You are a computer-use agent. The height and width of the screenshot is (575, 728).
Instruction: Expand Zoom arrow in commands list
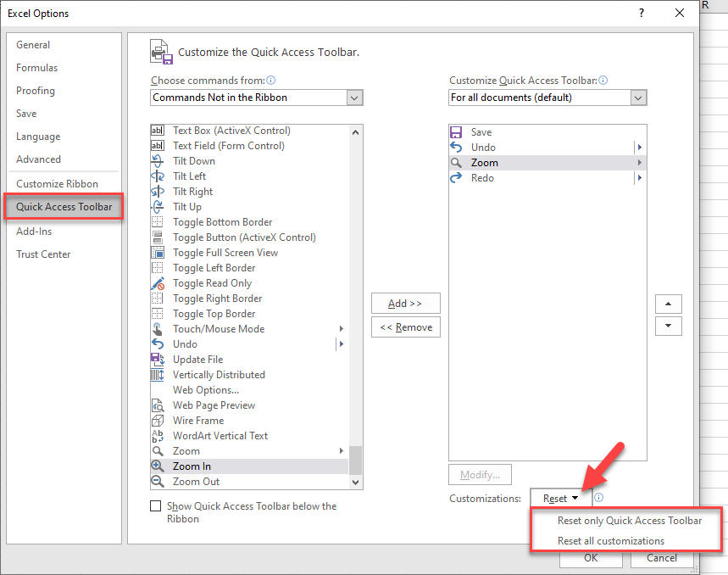click(x=342, y=451)
